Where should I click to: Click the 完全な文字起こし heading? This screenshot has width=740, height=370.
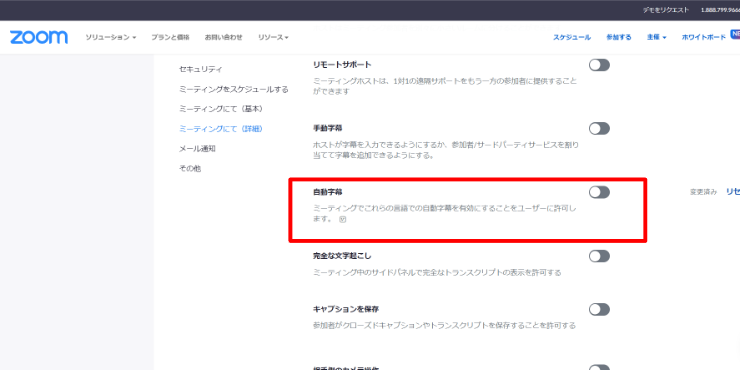click(x=342, y=256)
